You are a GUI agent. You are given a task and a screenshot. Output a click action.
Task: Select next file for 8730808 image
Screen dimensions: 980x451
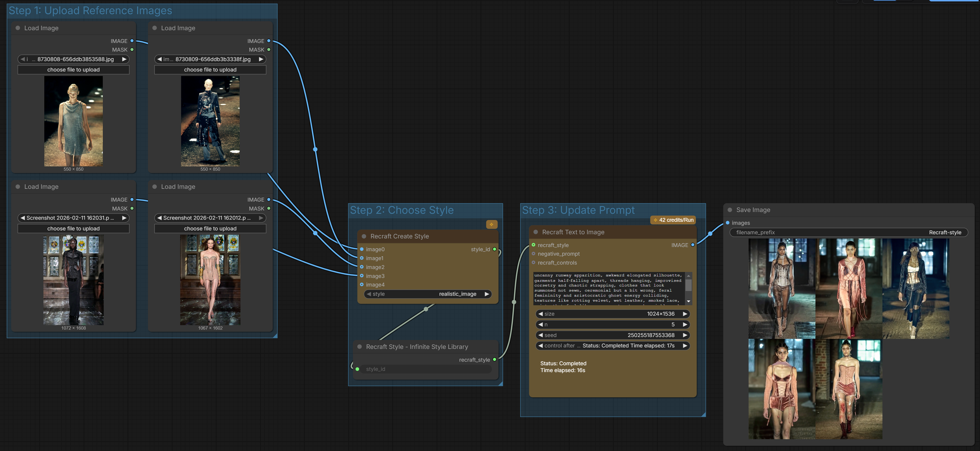[x=124, y=59]
